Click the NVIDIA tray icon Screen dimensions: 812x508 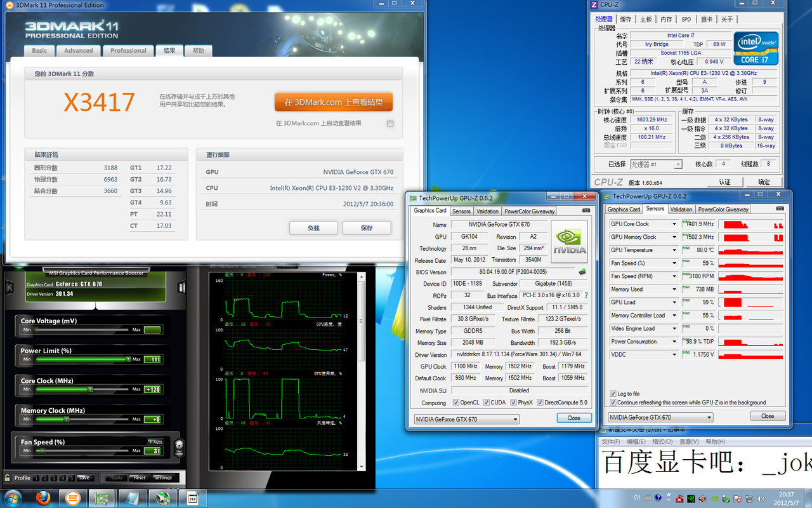715,498
